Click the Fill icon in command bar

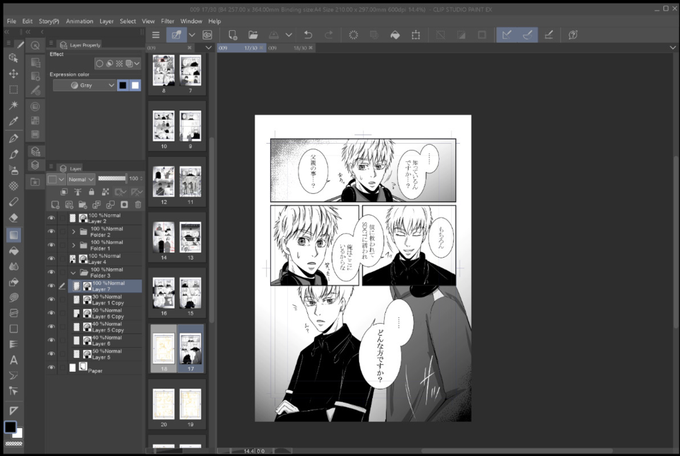click(395, 35)
